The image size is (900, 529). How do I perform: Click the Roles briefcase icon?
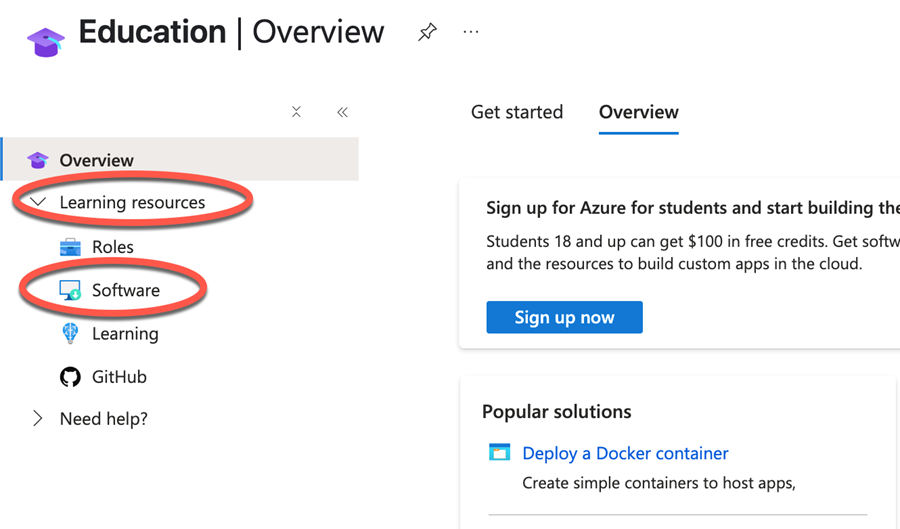point(71,247)
